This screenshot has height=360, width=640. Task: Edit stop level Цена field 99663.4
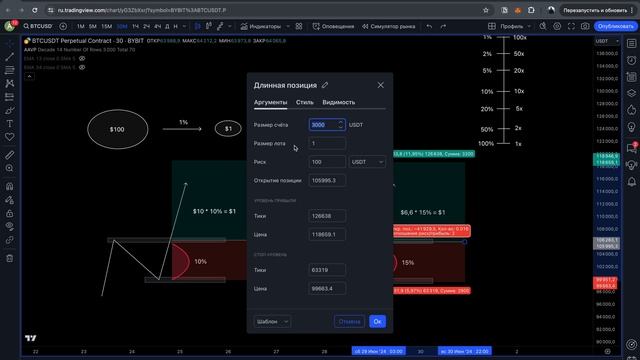point(327,289)
